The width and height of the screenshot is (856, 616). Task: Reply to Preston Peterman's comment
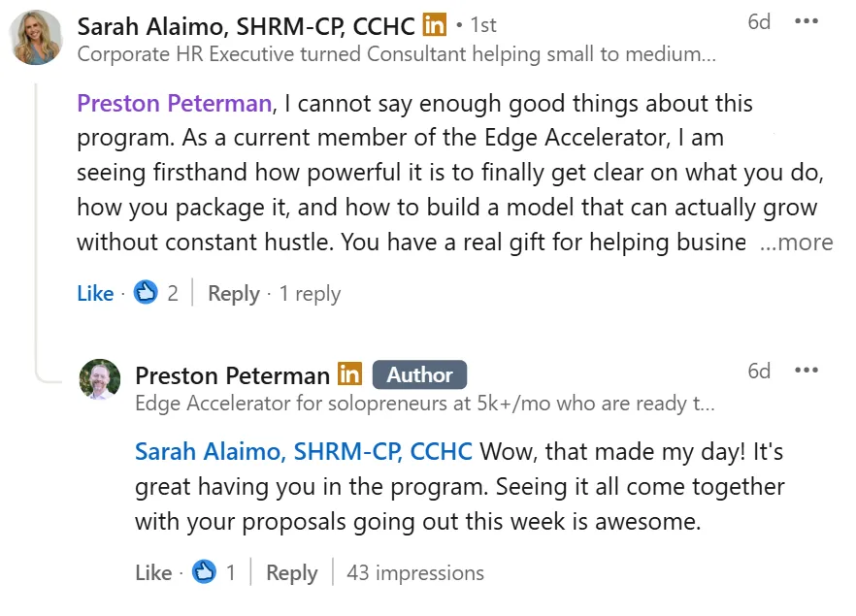[291, 572]
